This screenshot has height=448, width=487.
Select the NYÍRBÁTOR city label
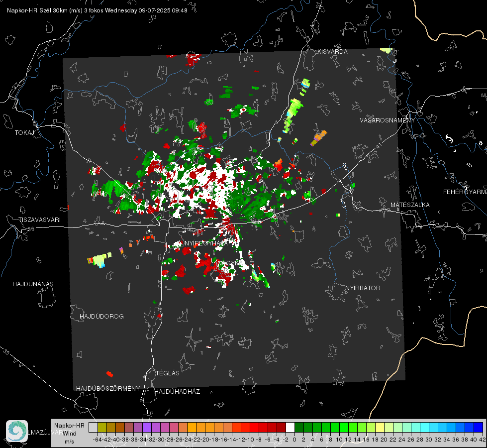(x=363, y=288)
